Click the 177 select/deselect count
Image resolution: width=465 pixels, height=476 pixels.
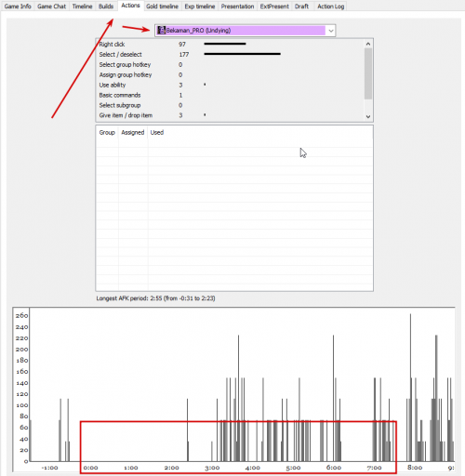pyautogui.click(x=184, y=55)
